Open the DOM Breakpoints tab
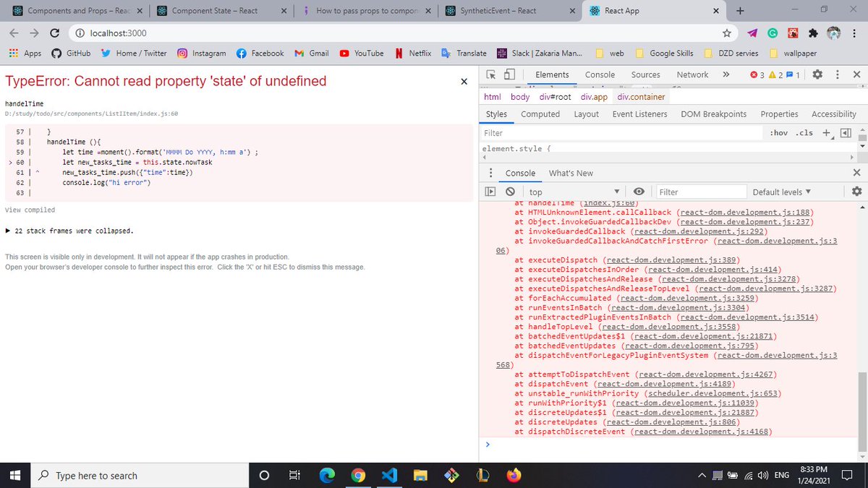The width and height of the screenshot is (868, 488). (713, 114)
